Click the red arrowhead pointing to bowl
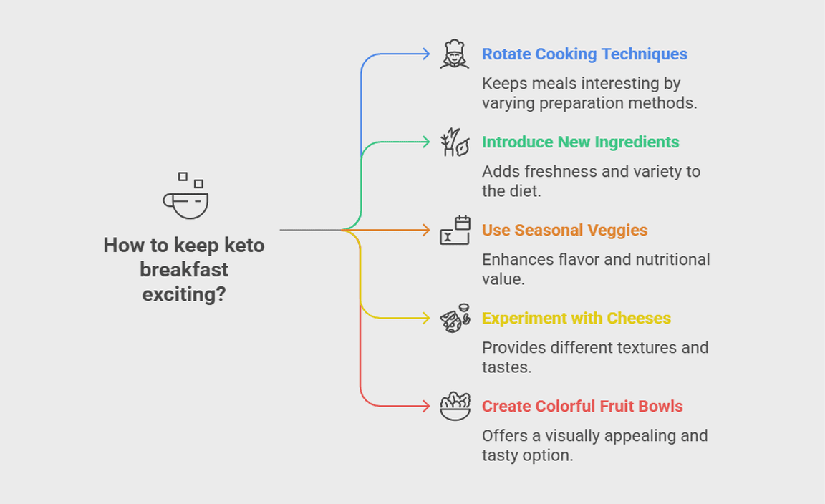 pos(425,407)
